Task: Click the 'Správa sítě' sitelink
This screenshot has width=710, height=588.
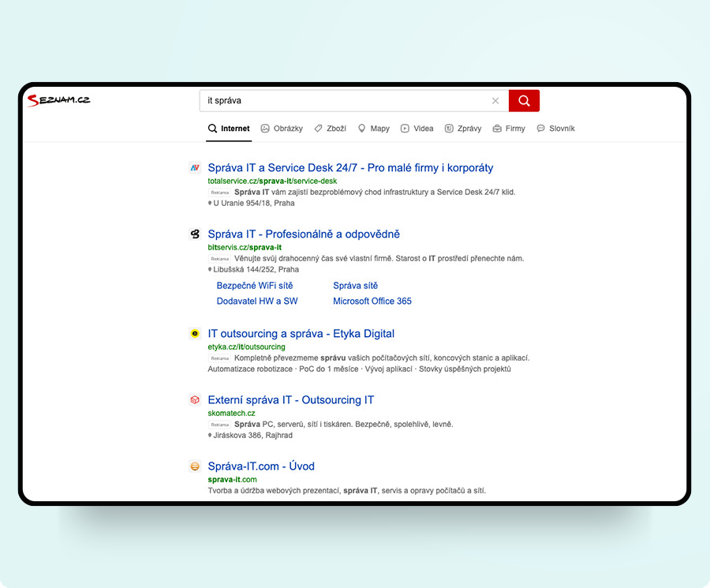Action: coord(356,286)
